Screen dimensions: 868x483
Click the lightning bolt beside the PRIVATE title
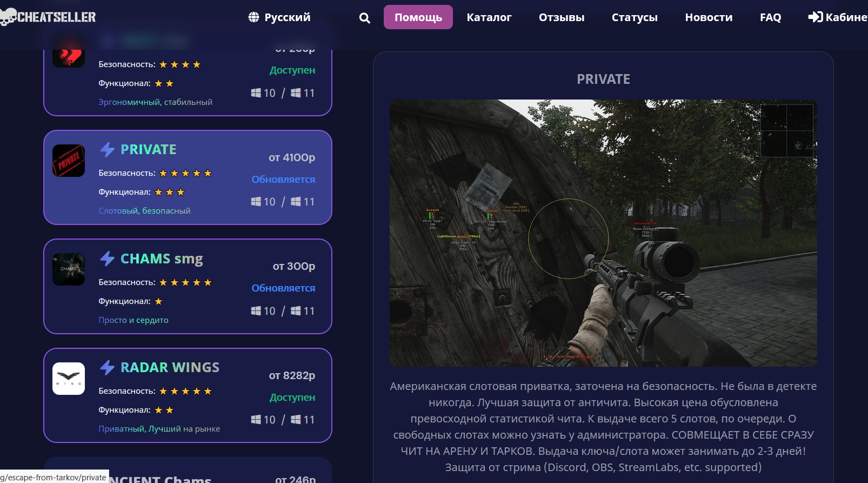(x=107, y=149)
